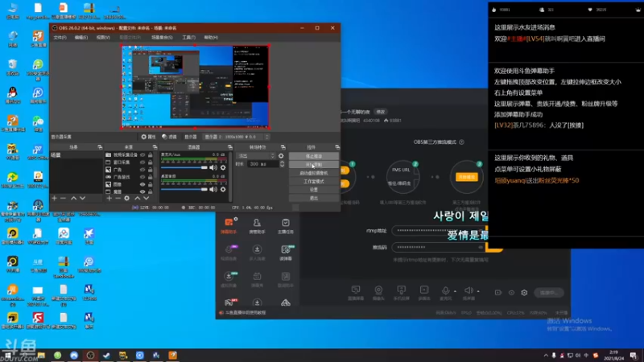
Task: Open 弹幕助手 icon in Douyu panel
Action: click(x=229, y=226)
